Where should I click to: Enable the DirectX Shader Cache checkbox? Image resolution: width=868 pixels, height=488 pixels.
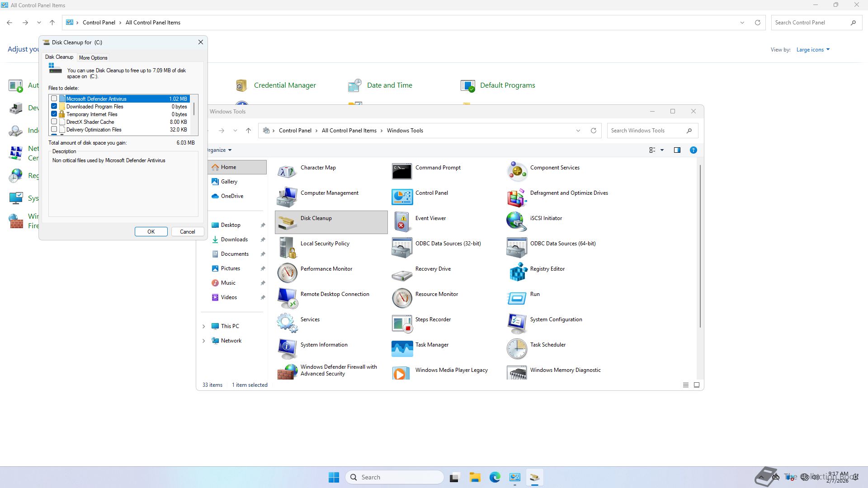(x=54, y=122)
